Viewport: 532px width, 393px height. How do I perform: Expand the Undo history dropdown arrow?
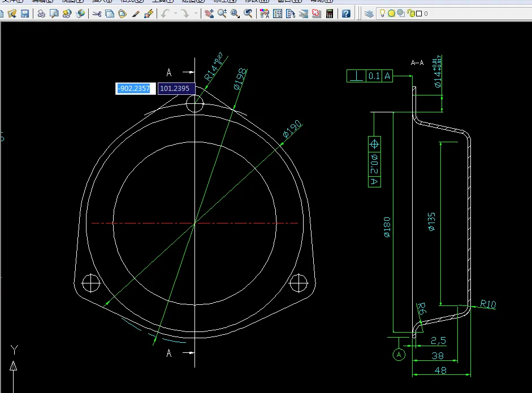175,14
